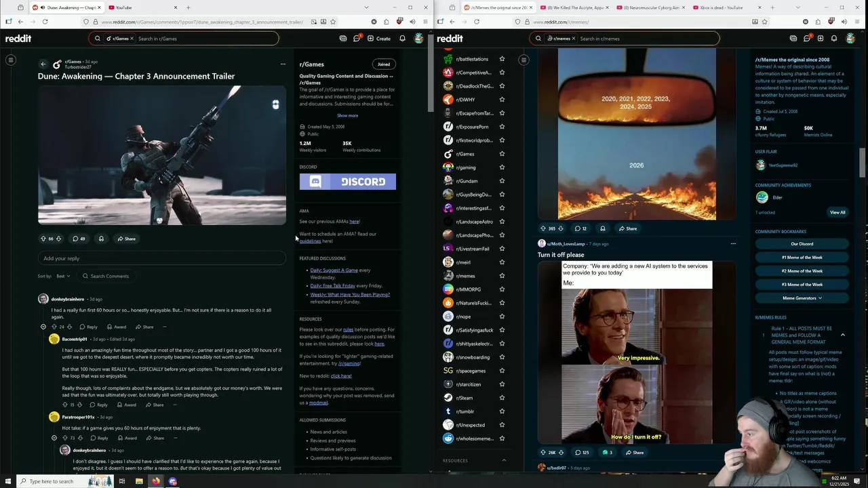This screenshot has width=868, height=488.
Task: Downvote the Dune: Awakening post
Action: click(58, 239)
